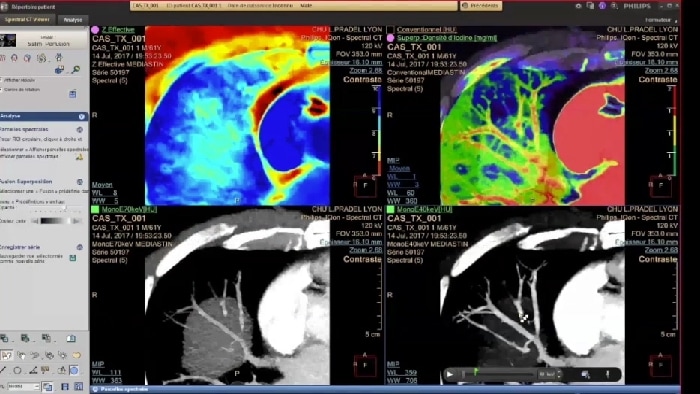This screenshot has width=700, height=394.
Task: Select the line measurement tool
Action: (4, 370)
